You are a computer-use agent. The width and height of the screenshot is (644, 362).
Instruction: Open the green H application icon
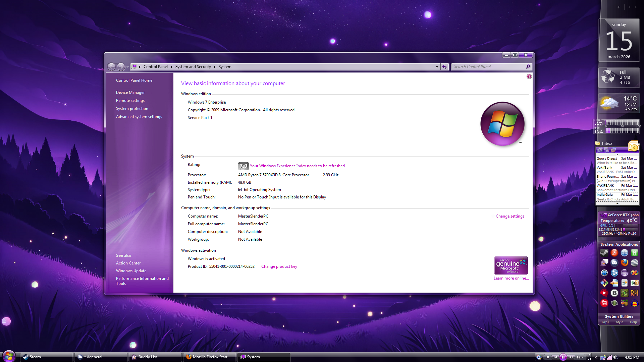pos(634,253)
